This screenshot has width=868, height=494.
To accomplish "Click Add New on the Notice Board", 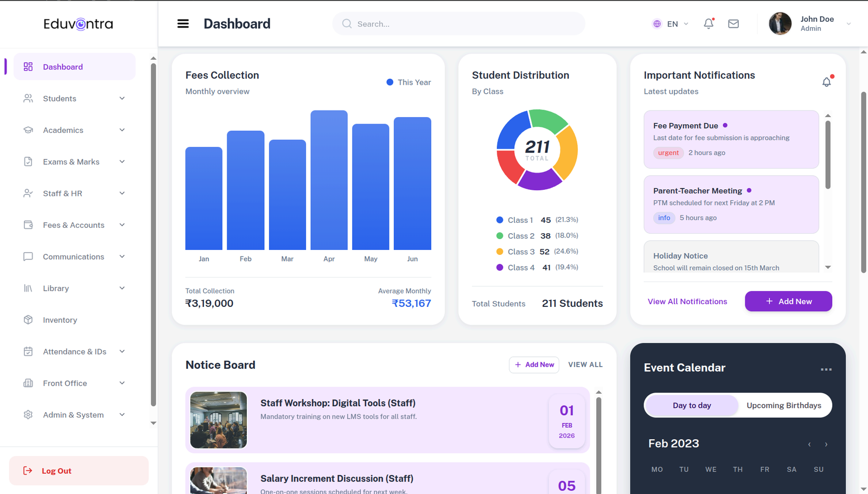I will pyautogui.click(x=534, y=364).
